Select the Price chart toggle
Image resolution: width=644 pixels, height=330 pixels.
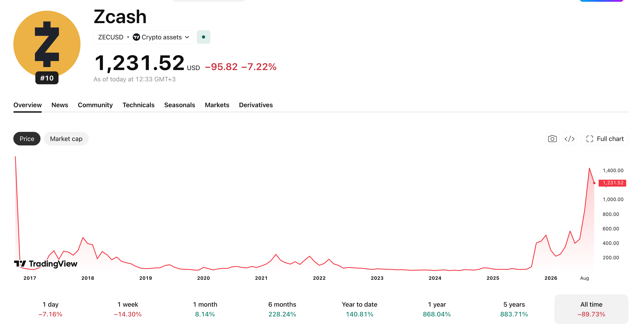(x=27, y=139)
